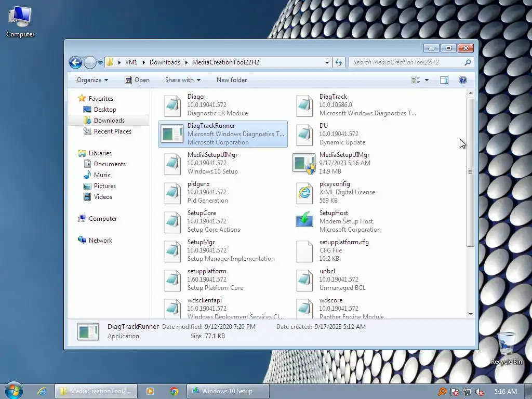Select the wdsclientapi file name
This screenshot has width=532, height=399.
pyautogui.click(x=204, y=300)
